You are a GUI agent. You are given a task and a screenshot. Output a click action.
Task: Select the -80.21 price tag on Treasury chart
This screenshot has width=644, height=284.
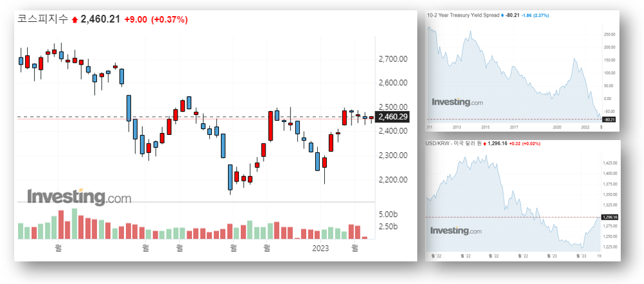(609, 119)
